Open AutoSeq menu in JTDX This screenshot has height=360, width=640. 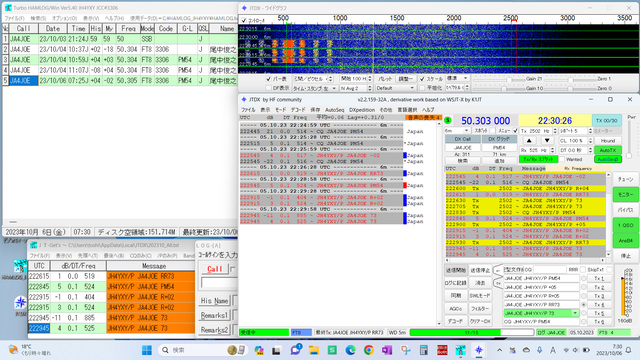click(334, 110)
